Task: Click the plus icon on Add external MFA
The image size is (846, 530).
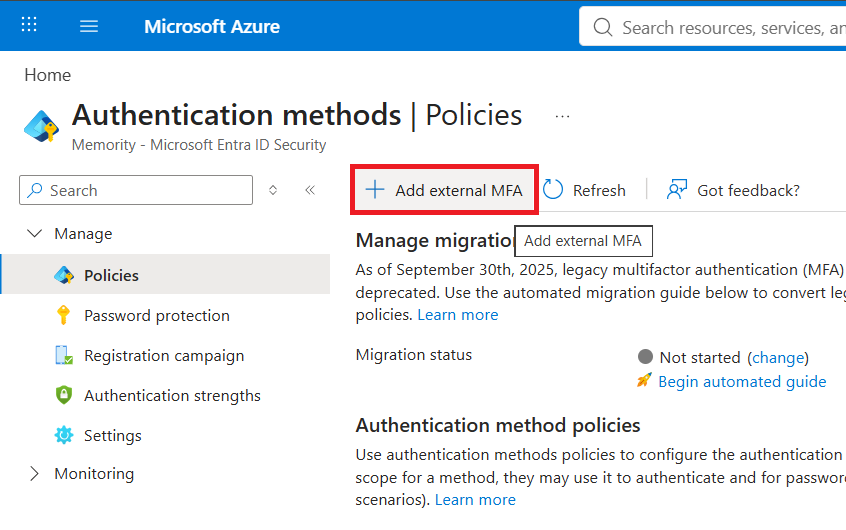Action: [374, 189]
